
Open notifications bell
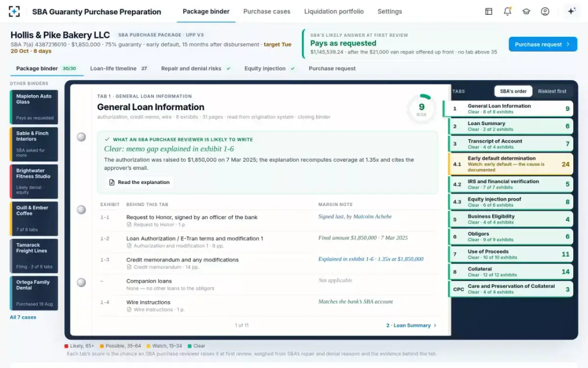click(508, 11)
